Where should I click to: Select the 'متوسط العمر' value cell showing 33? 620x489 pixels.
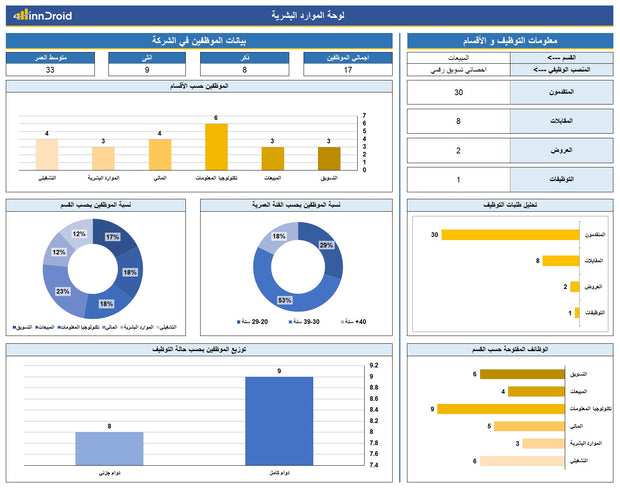pyautogui.click(x=50, y=70)
